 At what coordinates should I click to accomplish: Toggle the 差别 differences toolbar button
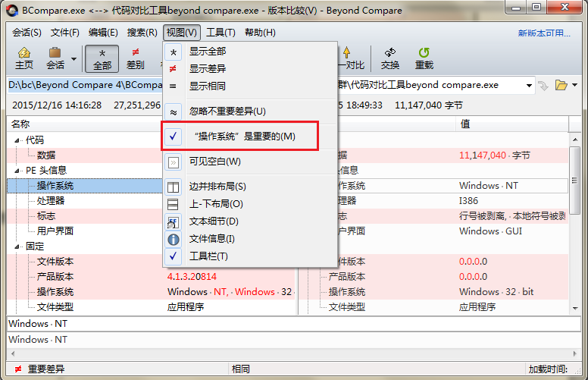[136, 58]
